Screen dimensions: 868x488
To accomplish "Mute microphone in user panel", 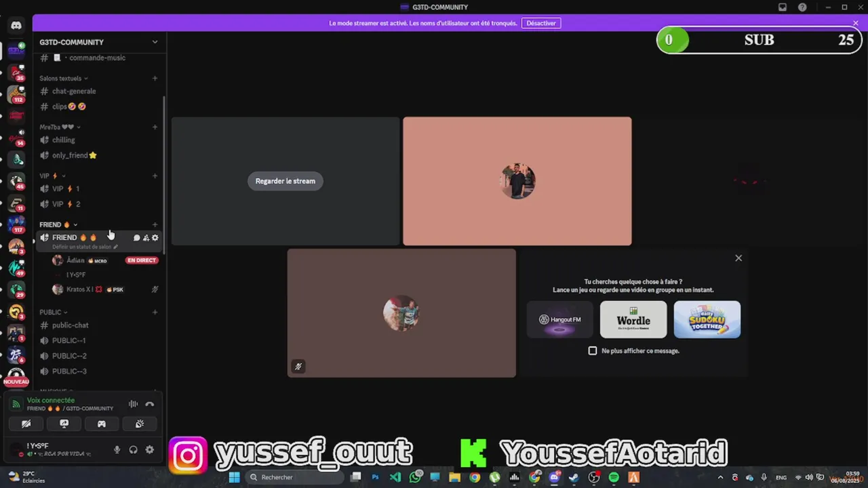I will [x=117, y=449].
